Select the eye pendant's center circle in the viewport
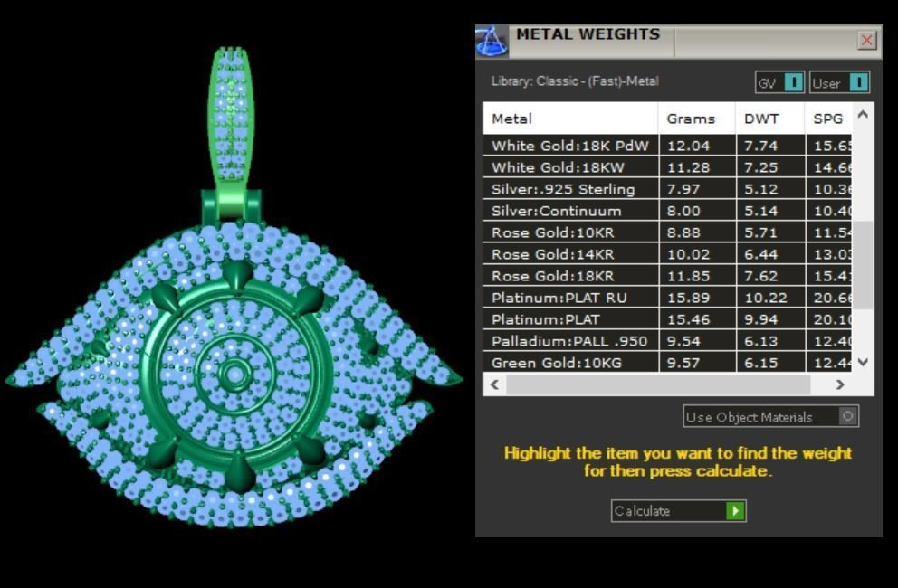Viewport: 898px width, 588px height. click(x=235, y=375)
